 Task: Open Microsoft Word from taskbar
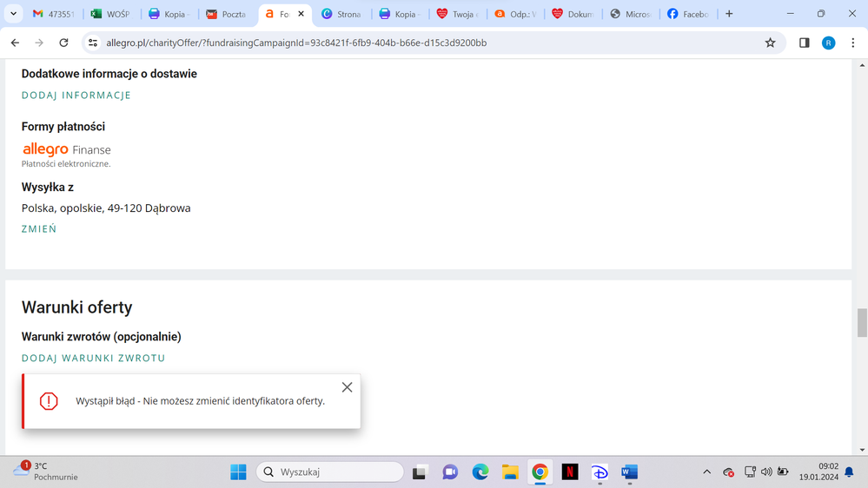pyautogui.click(x=629, y=472)
